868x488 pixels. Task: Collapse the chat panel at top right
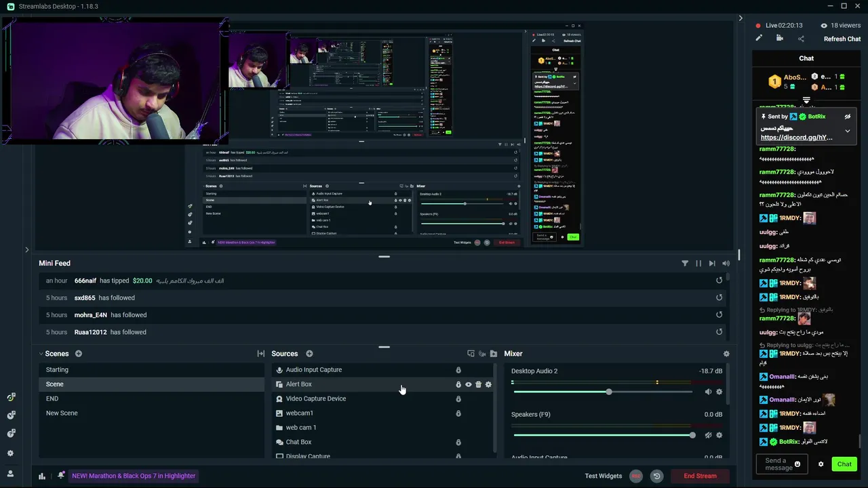coord(741,18)
